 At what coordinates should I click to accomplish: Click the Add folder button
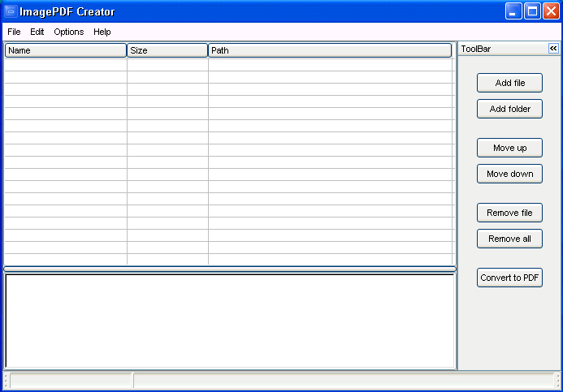click(x=509, y=109)
